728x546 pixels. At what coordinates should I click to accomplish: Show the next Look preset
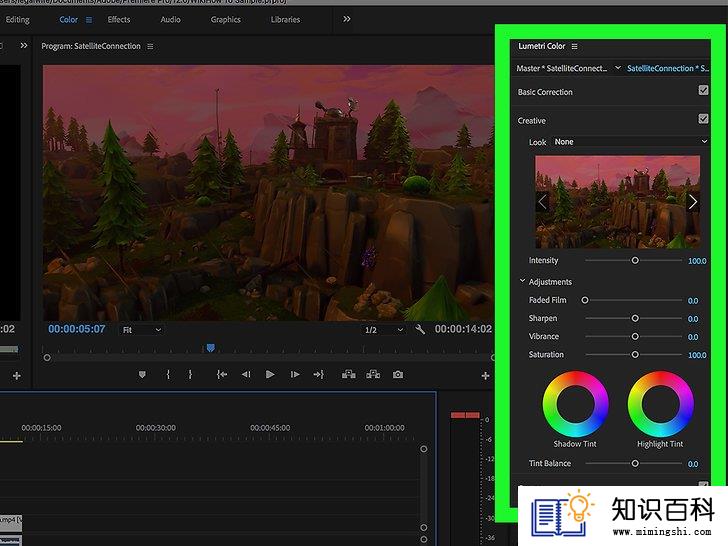[693, 202]
